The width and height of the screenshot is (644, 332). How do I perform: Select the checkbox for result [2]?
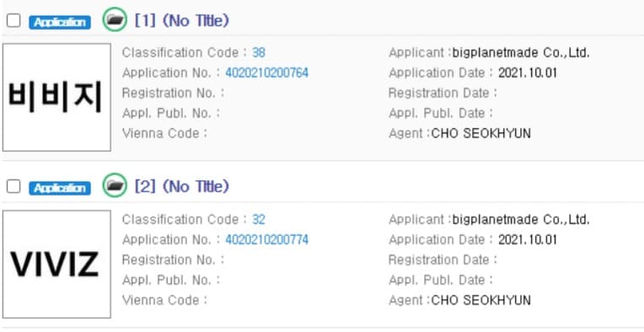point(13,187)
